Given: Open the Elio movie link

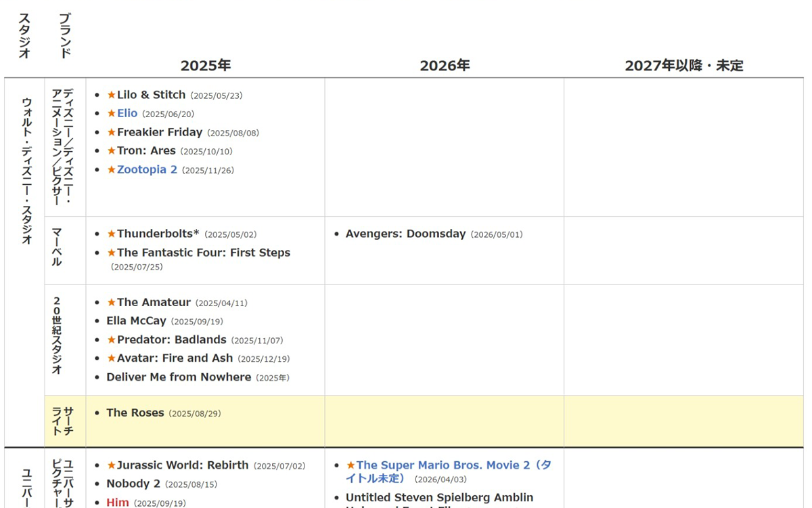Looking at the screenshot, I should click(x=127, y=113).
